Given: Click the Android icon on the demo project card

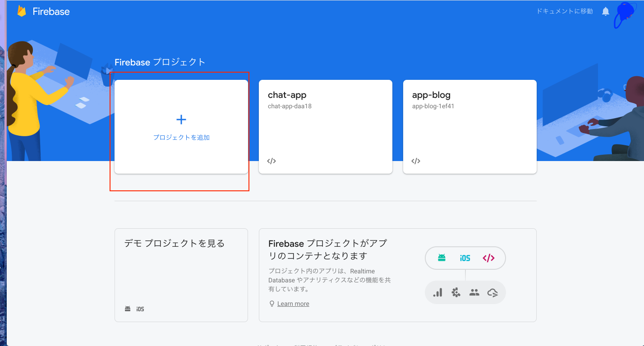Looking at the screenshot, I should 128,309.
